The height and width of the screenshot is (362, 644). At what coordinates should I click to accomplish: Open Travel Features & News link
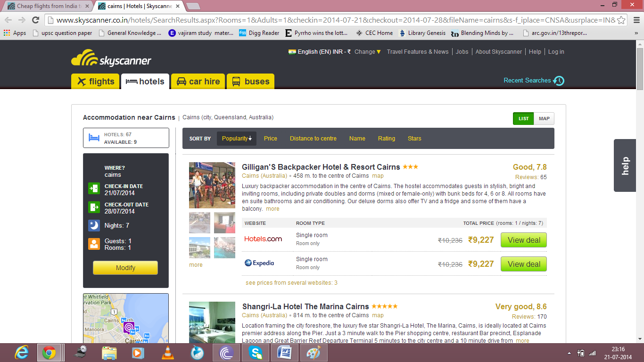click(x=418, y=52)
